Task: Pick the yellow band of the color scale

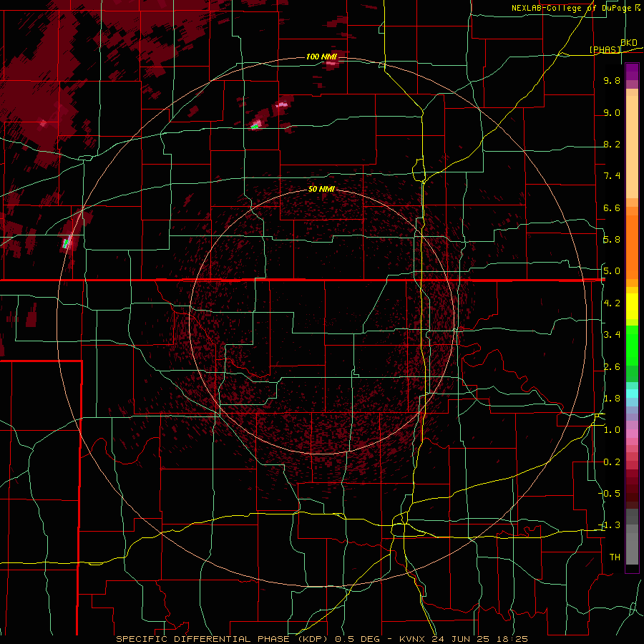Action: [632, 306]
